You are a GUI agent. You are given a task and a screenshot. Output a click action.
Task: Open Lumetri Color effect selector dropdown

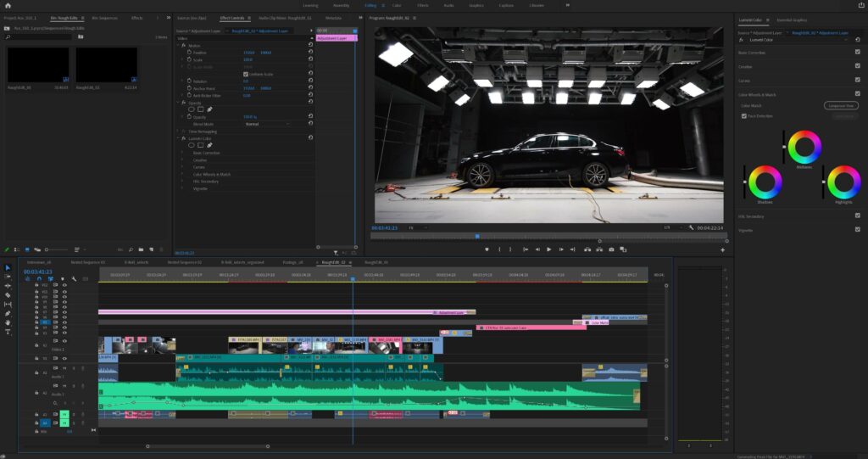(797, 40)
